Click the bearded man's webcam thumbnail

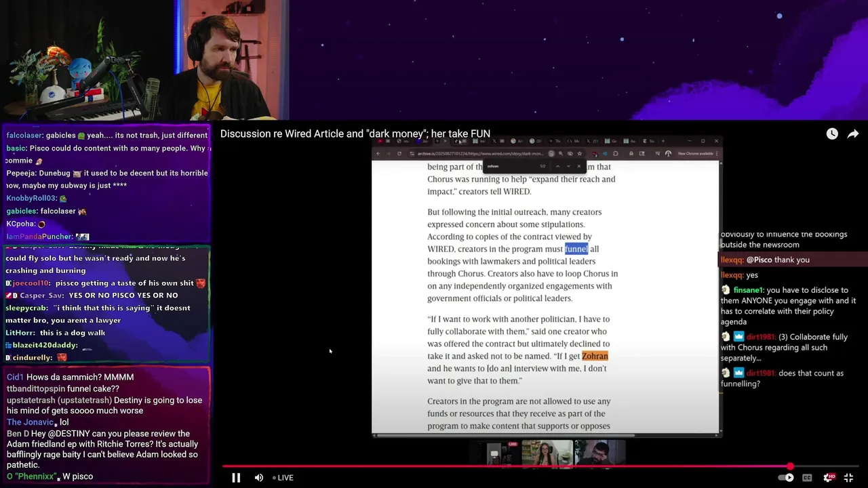(599, 453)
